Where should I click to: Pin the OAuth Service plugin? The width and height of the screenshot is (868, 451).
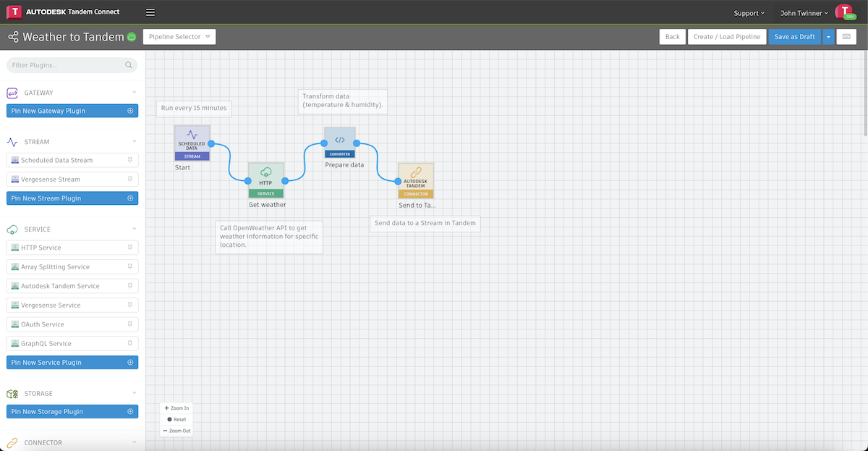(130, 324)
